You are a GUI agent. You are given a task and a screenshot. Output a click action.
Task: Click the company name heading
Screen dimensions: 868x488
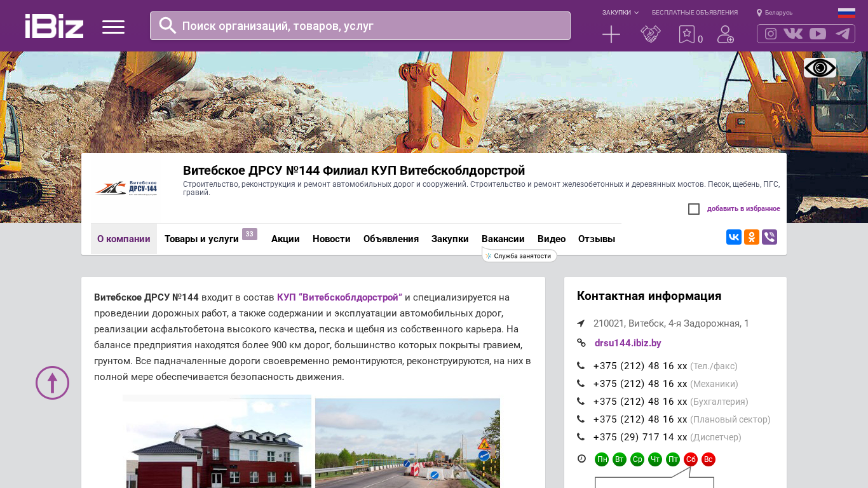(x=354, y=170)
